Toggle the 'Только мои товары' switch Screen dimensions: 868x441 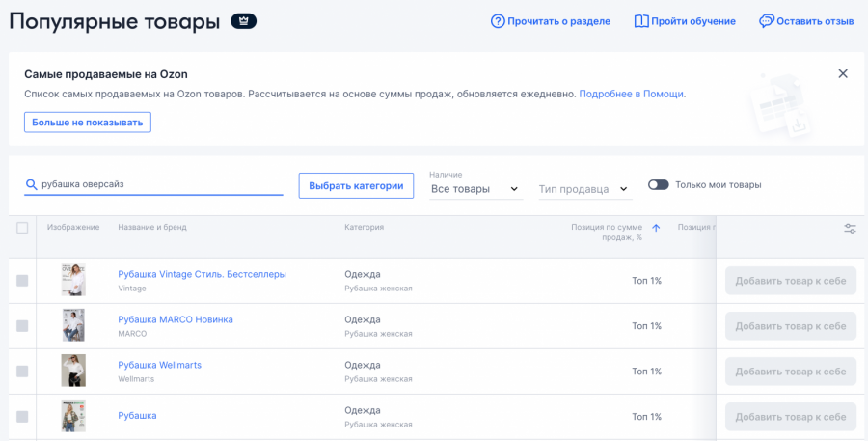(659, 184)
